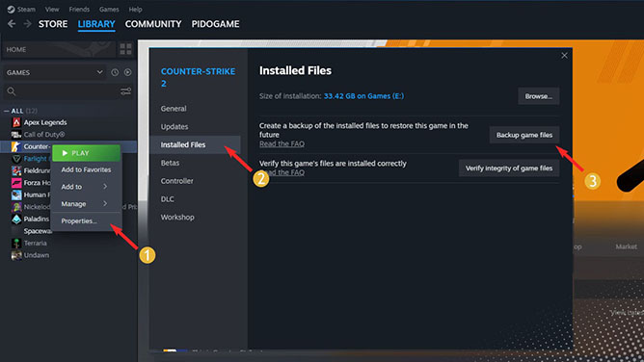Screen dimensions: 644x362
Task: Expand the Add to submenu
Action: pos(86,187)
